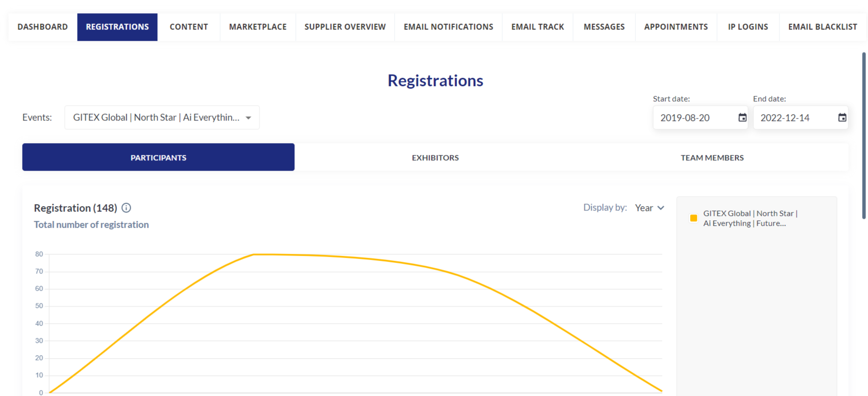This screenshot has height=396, width=868.
Task: Switch to IP Logins tab
Action: click(748, 27)
